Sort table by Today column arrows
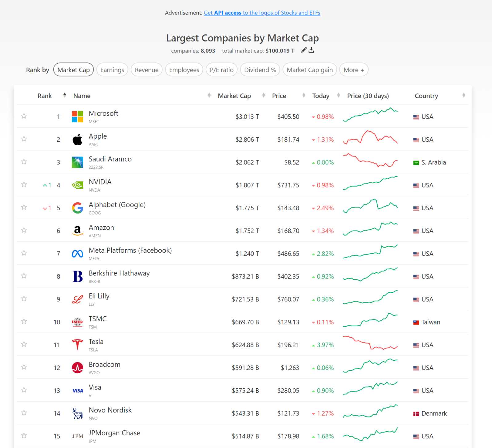Screen dimensions: 492x448 pos(339,95)
